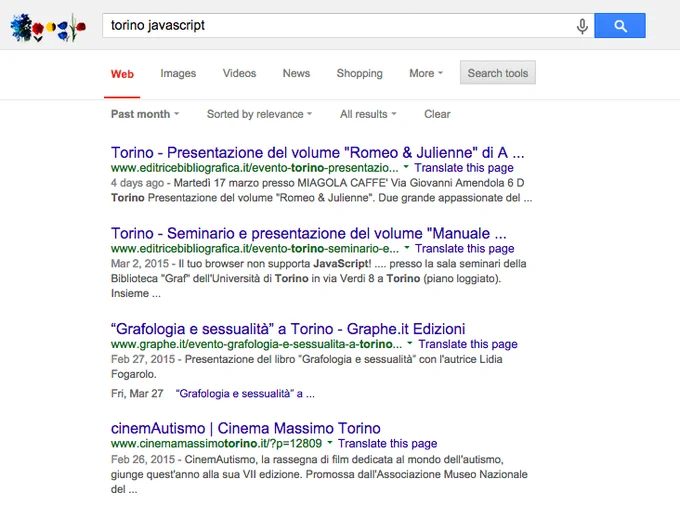
Task: Click the Google doodle logo
Action: [x=48, y=28]
